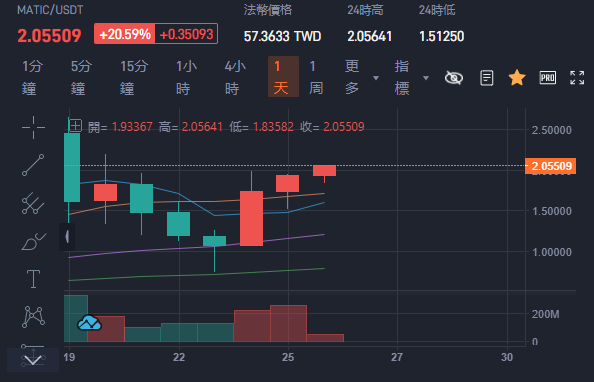Open the 指標 indicators dropdown
The width and height of the screenshot is (594, 382).
coord(411,77)
